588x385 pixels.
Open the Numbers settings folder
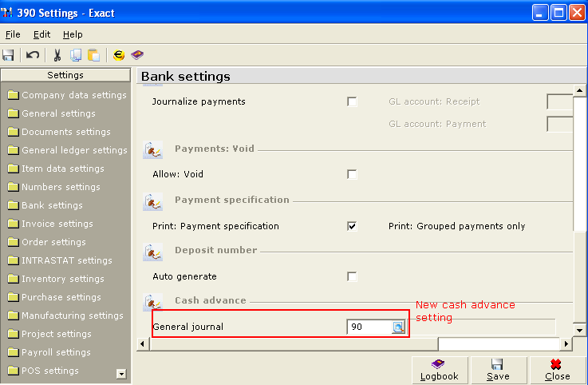(53, 187)
